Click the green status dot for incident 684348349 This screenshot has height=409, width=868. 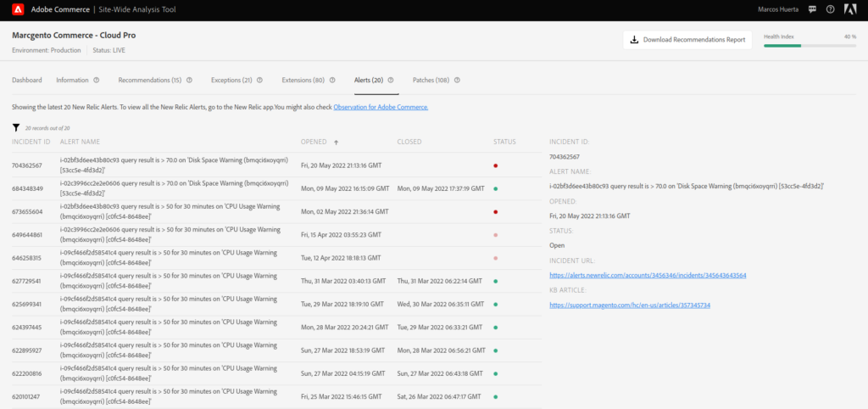pyautogui.click(x=495, y=188)
